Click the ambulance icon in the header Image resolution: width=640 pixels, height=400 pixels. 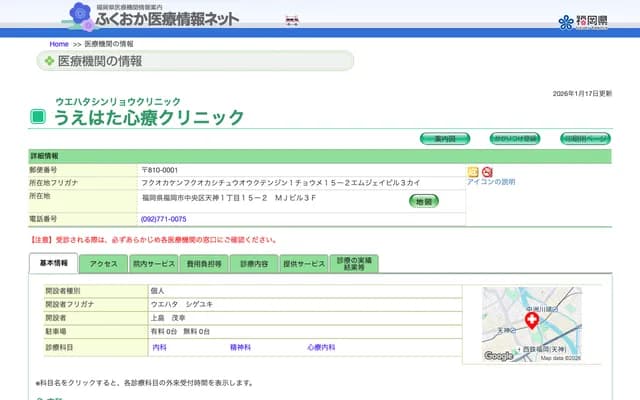[293, 19]
